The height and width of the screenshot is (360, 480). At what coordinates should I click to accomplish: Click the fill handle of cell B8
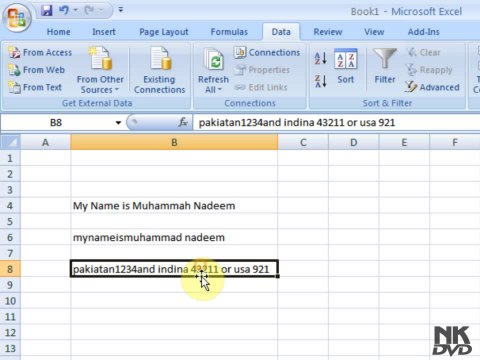click(278, 276)
